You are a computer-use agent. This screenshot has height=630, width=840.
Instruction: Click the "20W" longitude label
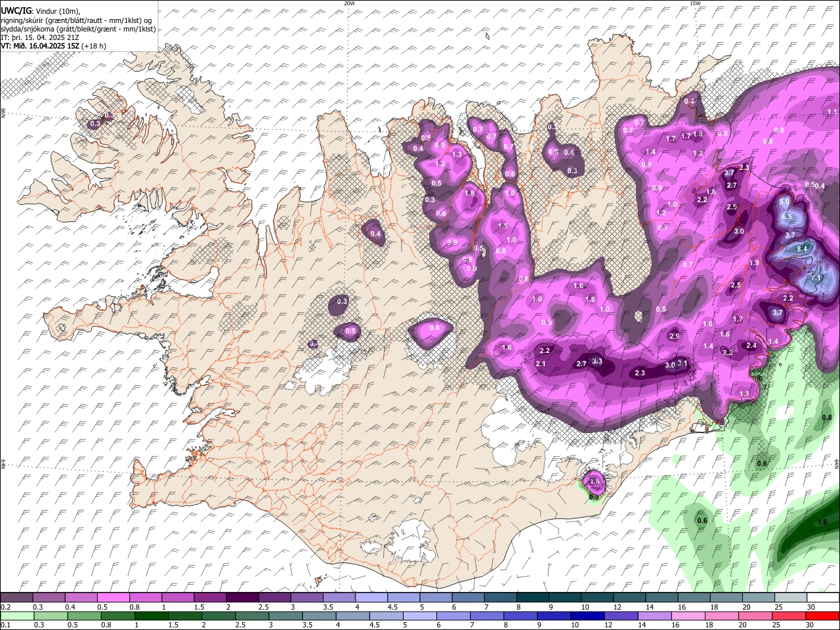[349, 3]
